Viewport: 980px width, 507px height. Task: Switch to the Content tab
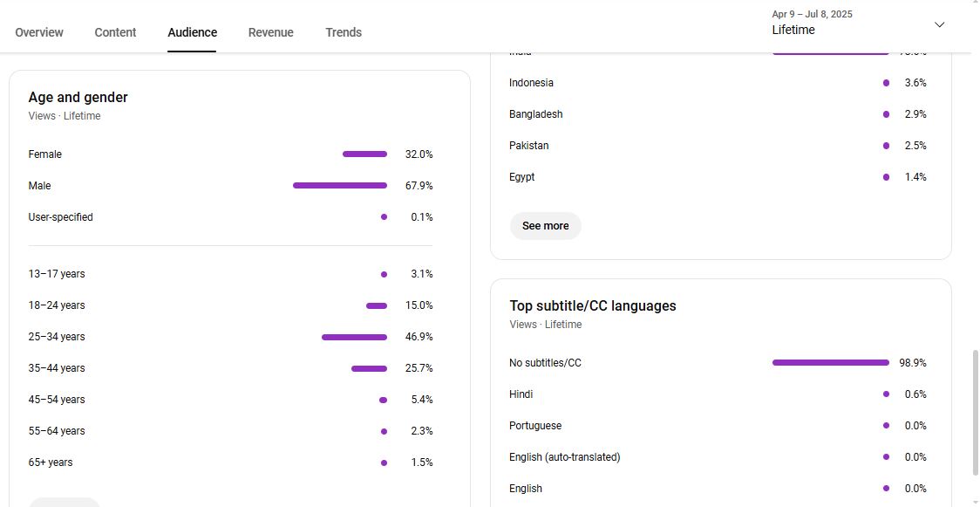(115, 32)
